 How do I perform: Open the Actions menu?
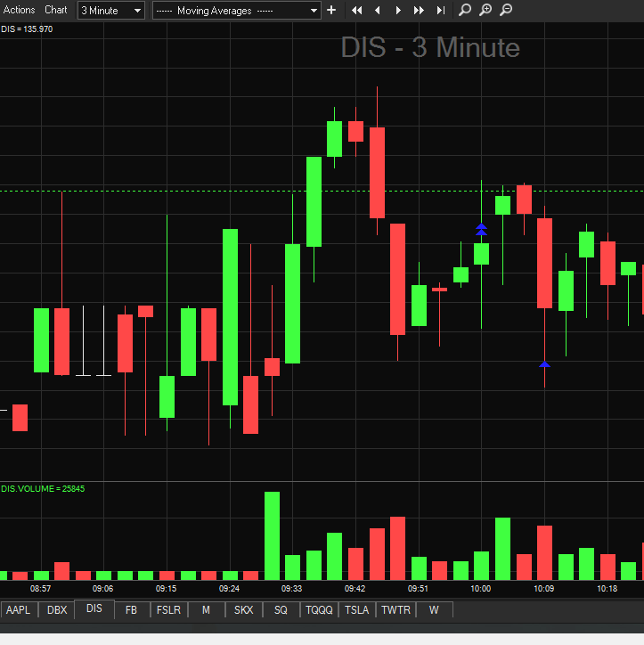coord(19,10)
